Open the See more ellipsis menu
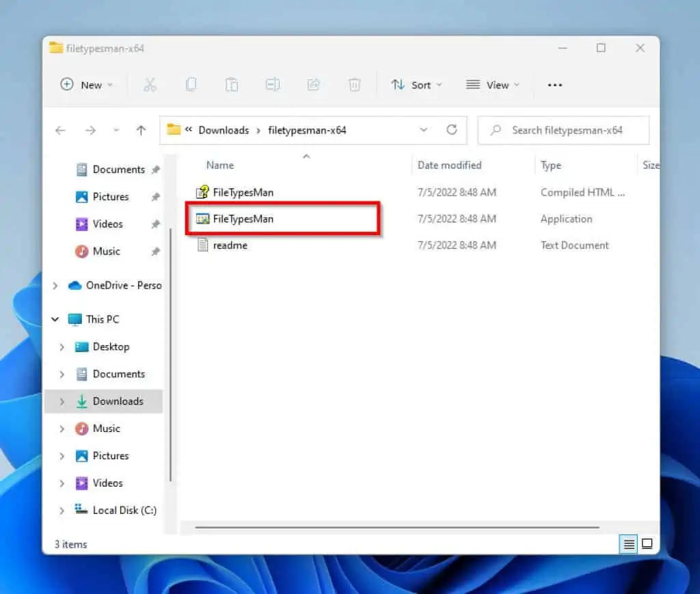Screen dimensions: 700x594 pyautogui.click(x=554, y=84)
